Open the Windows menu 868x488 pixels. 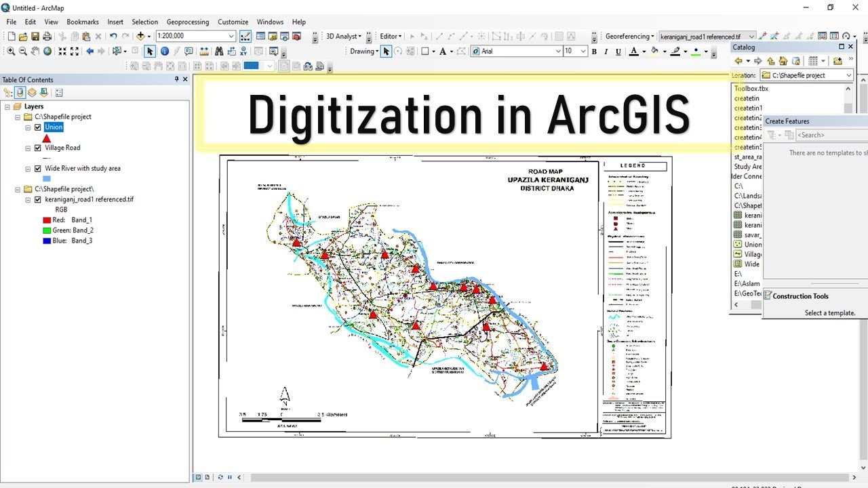270,22
